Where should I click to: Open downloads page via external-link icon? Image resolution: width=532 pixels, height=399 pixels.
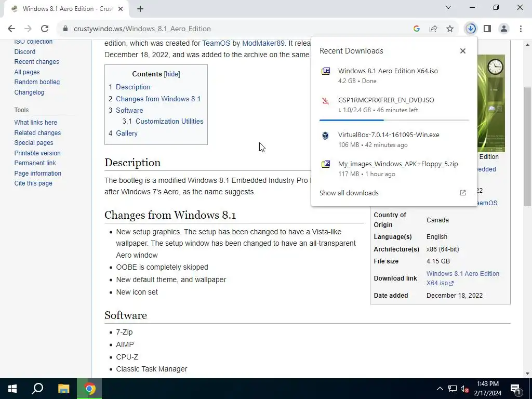[x=463, y=193]
